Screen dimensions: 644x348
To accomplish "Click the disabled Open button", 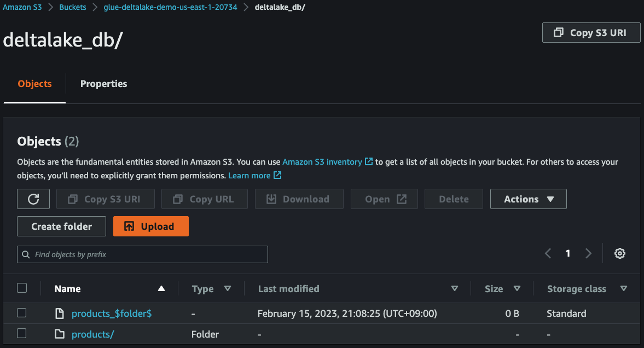I will point(384,199).
